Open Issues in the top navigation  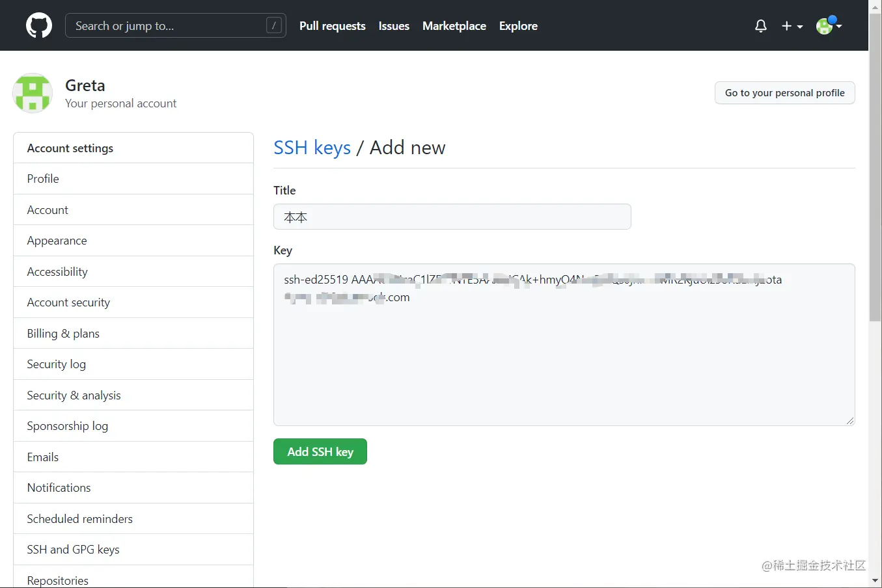(394, 26)
